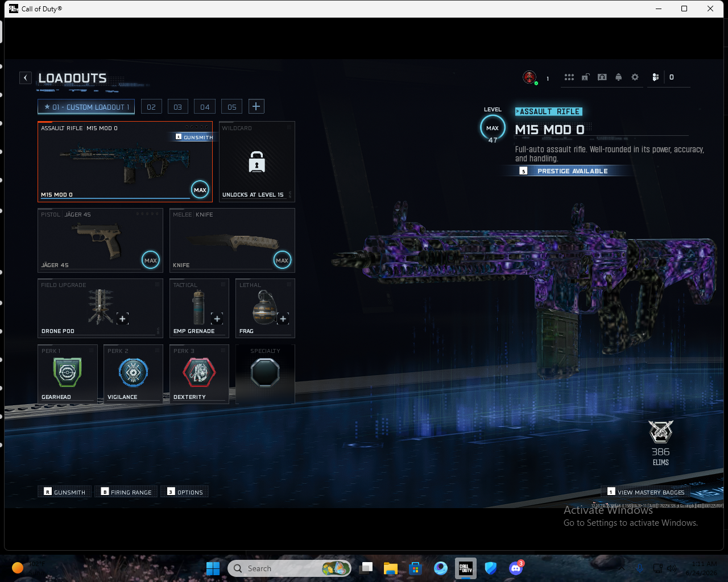Select the Drone Pod field upgrade icon
The height and width of the screenshot is (582, 728).
click(101, 307)
